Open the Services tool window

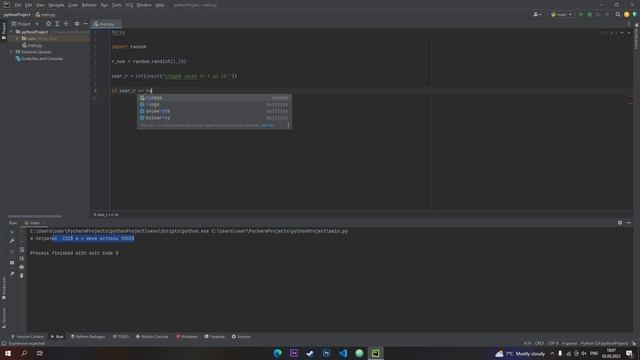pos(241,337)
